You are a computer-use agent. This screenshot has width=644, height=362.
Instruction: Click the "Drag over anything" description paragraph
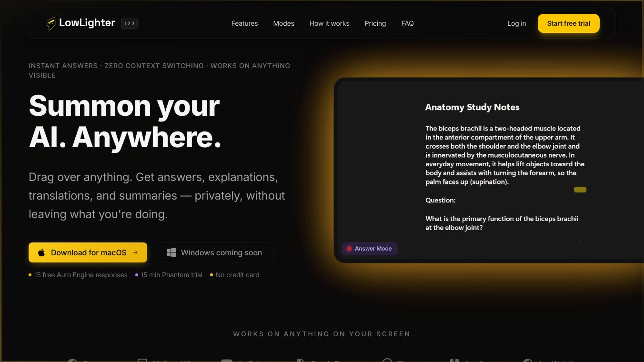coord(157,195)
